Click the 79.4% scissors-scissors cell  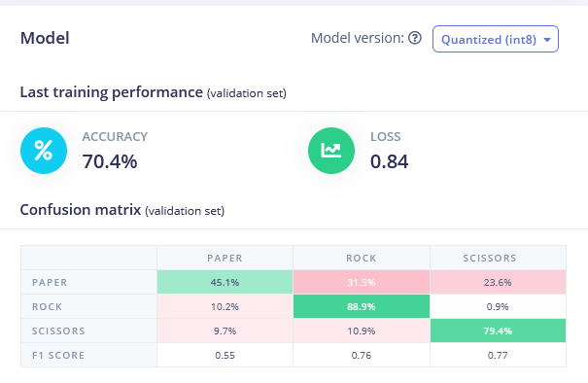pos(498,331)
